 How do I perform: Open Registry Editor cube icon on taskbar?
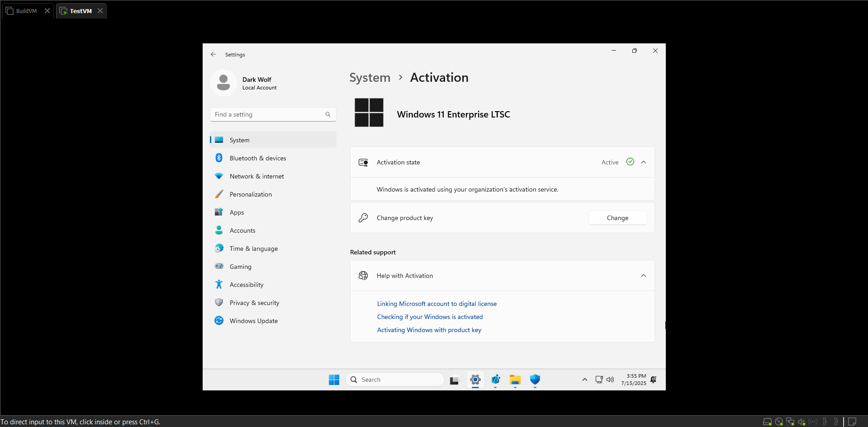click(x=496, y=380)
